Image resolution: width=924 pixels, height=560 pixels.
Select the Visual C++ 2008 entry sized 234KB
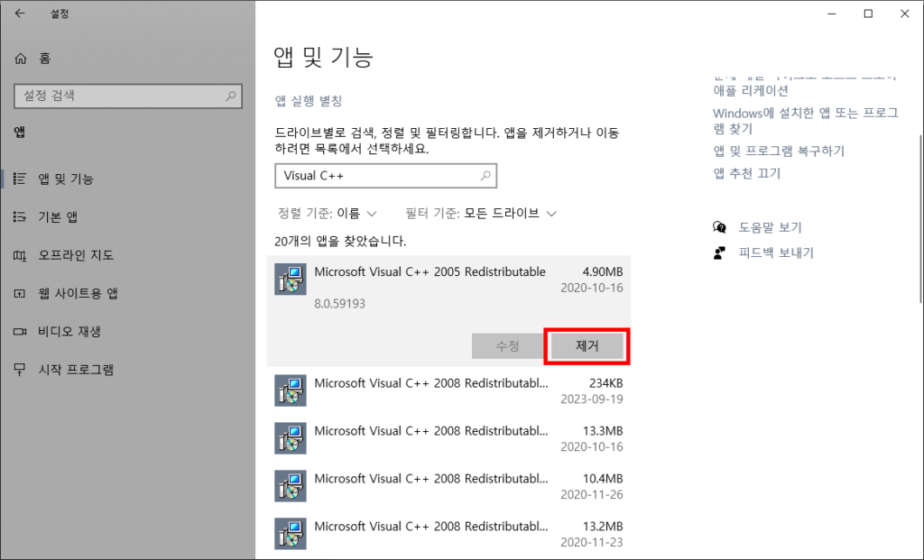click(448, 390)
